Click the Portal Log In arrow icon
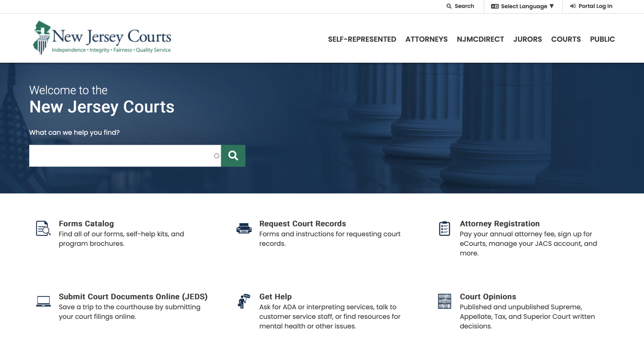 pos(573,6)
